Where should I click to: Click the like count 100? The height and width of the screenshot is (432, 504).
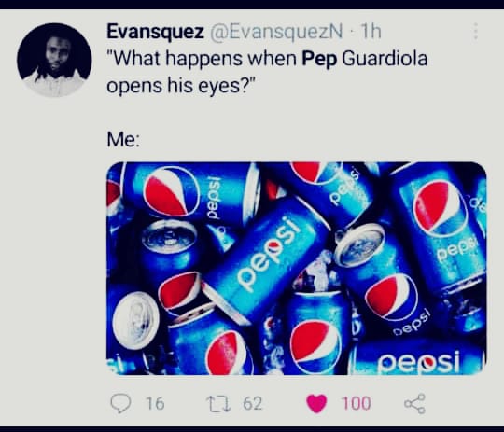coord(357,403)
